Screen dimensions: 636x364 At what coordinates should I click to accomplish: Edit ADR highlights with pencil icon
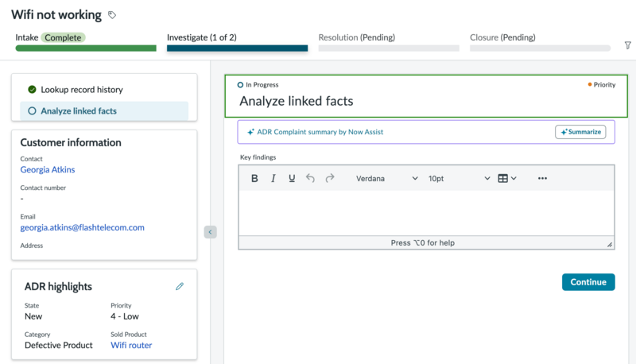coord(180,287)
